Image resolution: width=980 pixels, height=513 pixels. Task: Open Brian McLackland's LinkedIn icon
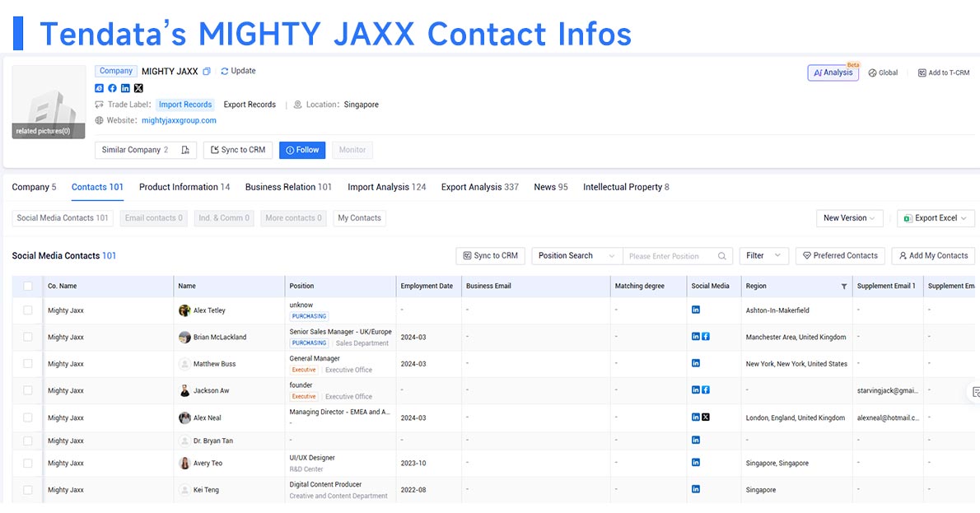point(696,336)
